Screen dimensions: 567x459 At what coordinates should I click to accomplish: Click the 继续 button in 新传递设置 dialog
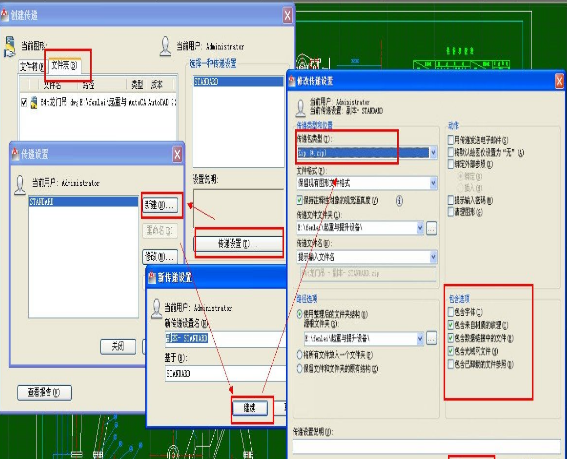click(x=250, y=408)
